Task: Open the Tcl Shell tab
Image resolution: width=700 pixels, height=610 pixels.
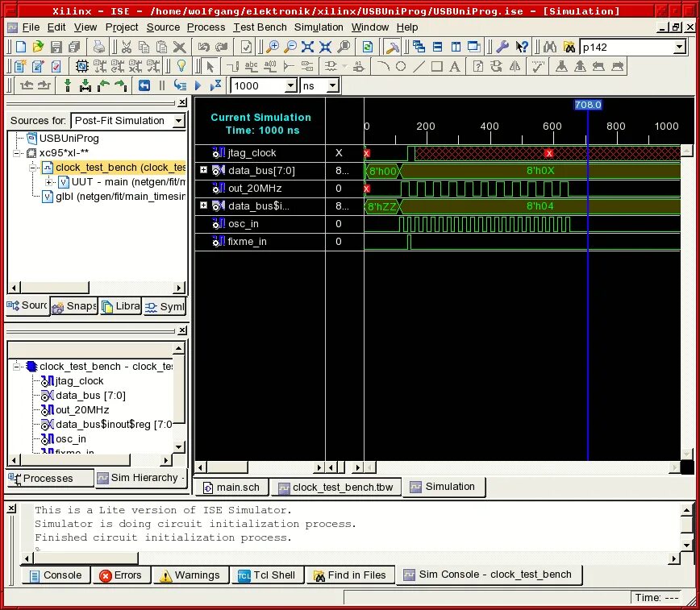Action: (x=267, y=575)
